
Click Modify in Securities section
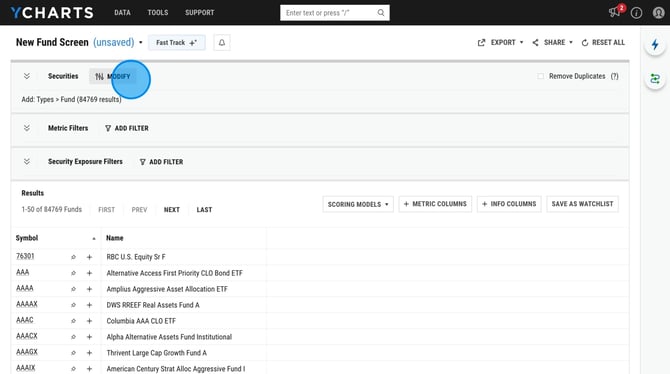click(x=113, y=76)
